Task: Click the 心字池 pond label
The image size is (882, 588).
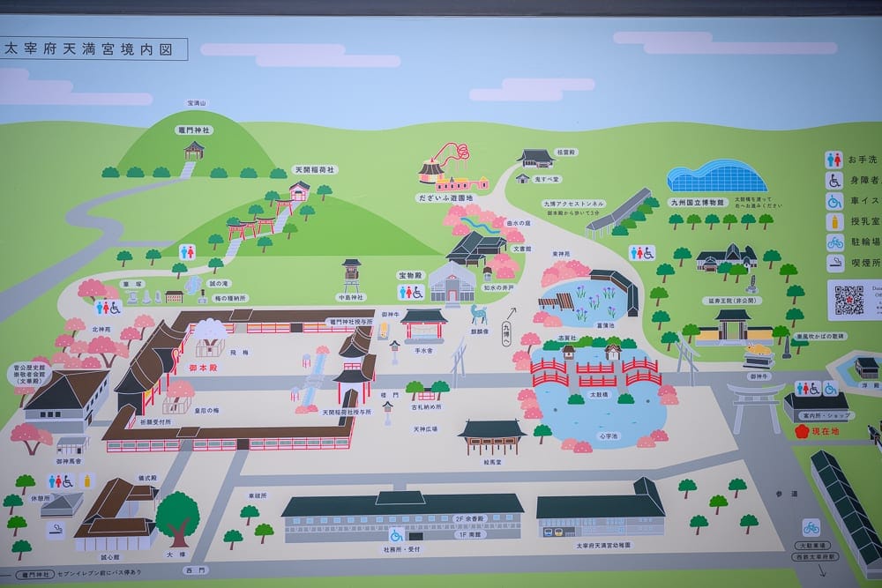Action: click(x=608, y=435)
